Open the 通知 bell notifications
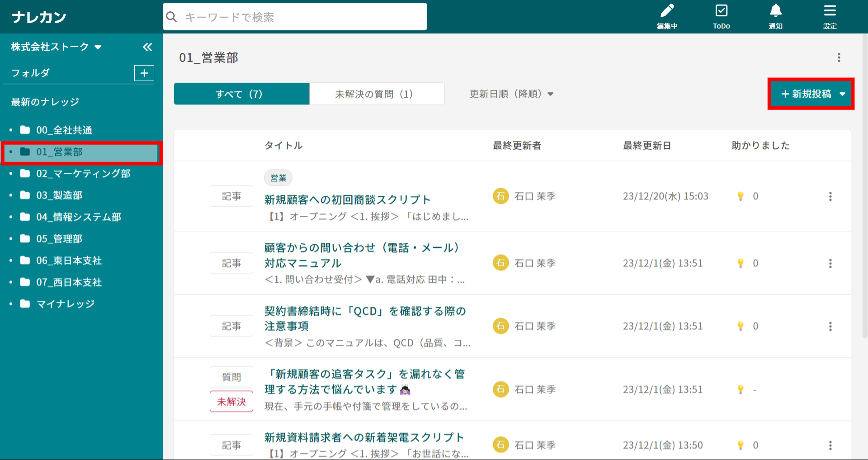Image resolution: width=868 pixels, height=460 pixels. tap(775, 16)
